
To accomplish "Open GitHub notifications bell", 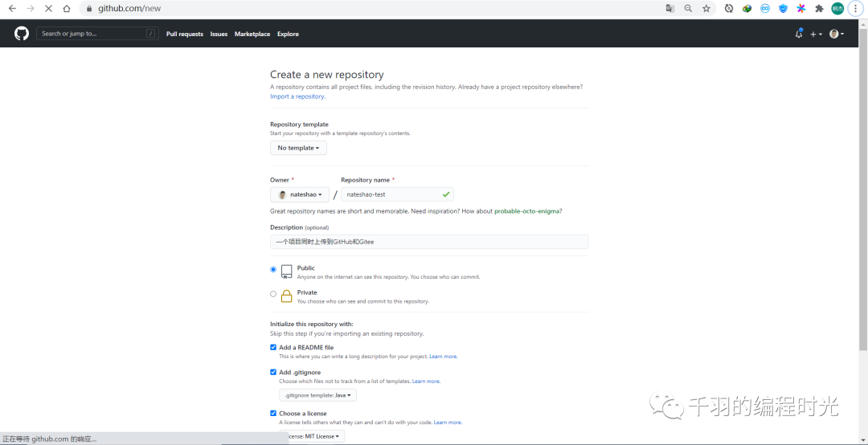I will 798,34.
